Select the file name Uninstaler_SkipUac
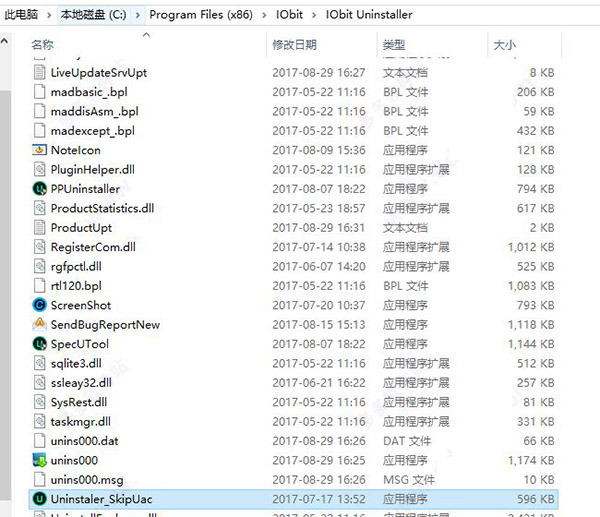The width and height of the screenshot is (600, 517). (101, 499)
